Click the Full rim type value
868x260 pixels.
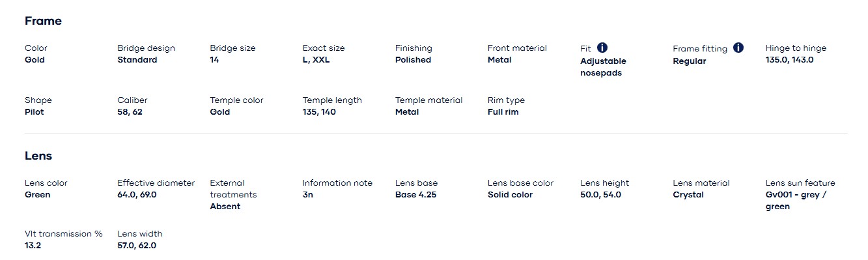pyautogui.click(x=503, y=112)
